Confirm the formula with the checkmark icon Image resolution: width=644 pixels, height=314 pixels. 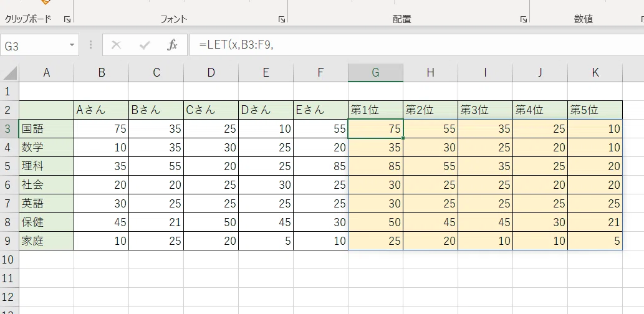[x=145, y=45]
